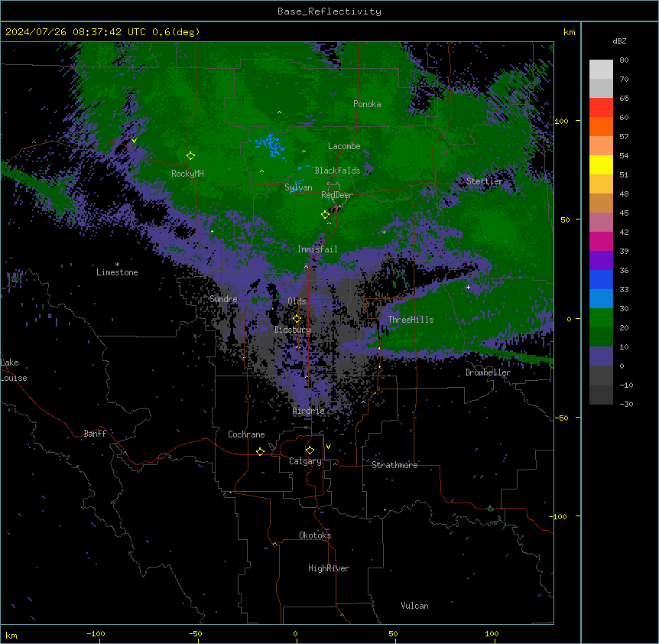Click the Banff label
The image size is (659, 644).
95,434
